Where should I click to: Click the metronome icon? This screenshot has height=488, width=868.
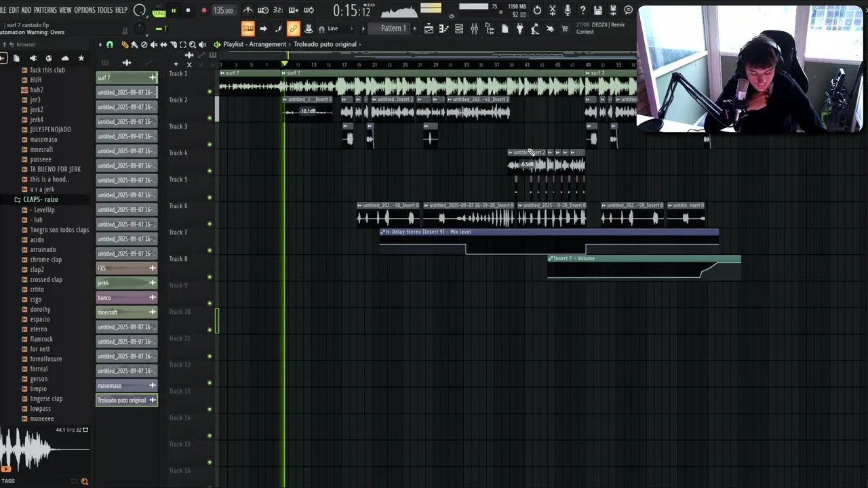pyautogui.click(x=248, y=10)
